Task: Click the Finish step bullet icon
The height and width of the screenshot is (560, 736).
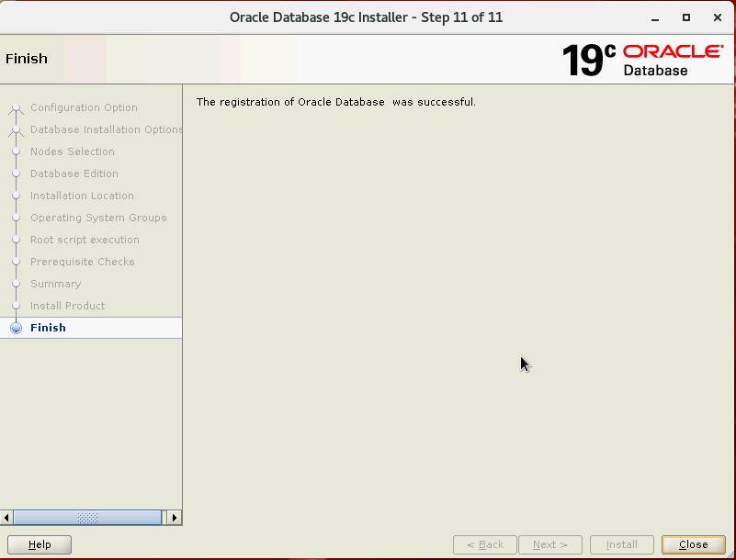Action: tap(16, 328)
